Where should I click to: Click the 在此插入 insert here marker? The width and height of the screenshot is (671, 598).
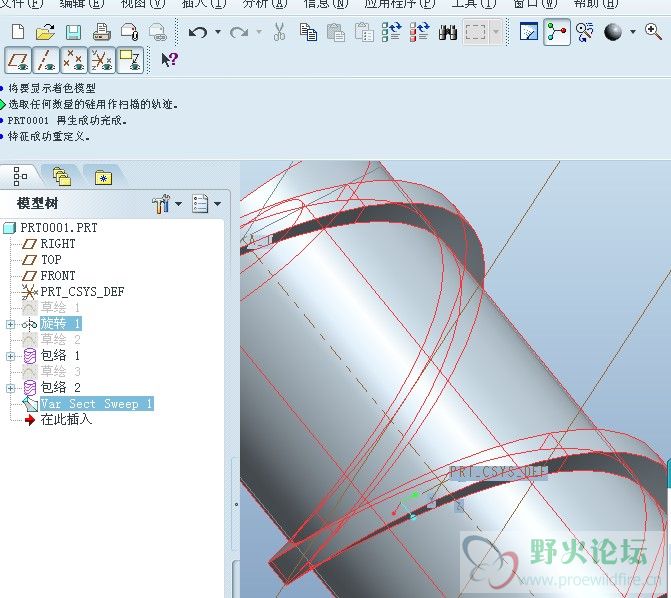pyautogui.click(x=66, y=419)
